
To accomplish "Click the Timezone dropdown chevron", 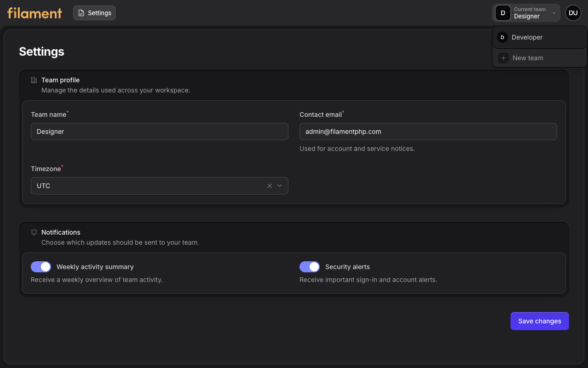I will tap(279, 186).
